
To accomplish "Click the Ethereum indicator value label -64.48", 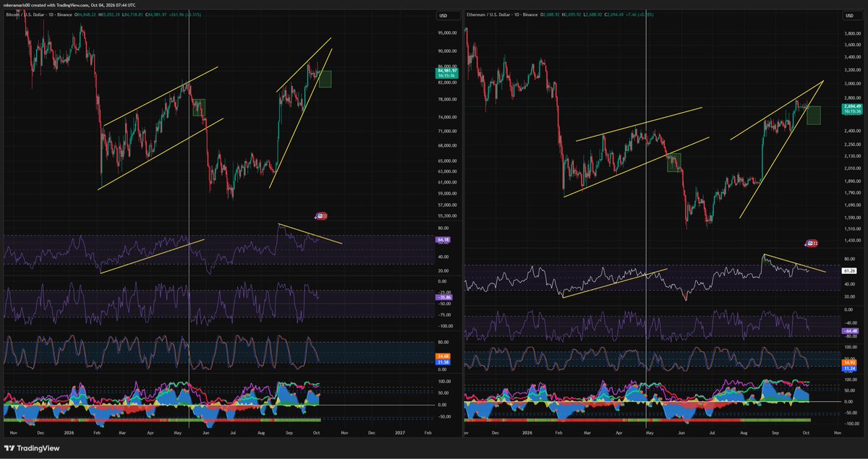I will point(850,331).
